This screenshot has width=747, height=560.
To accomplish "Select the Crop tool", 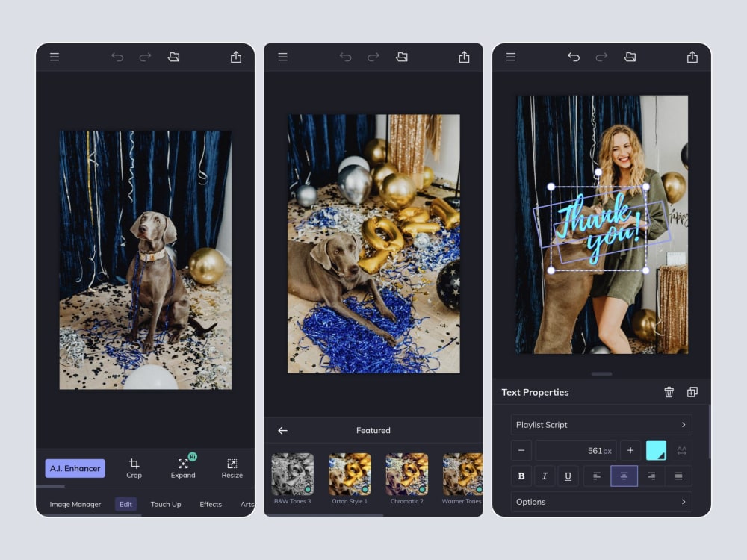I will pos(134,468).
